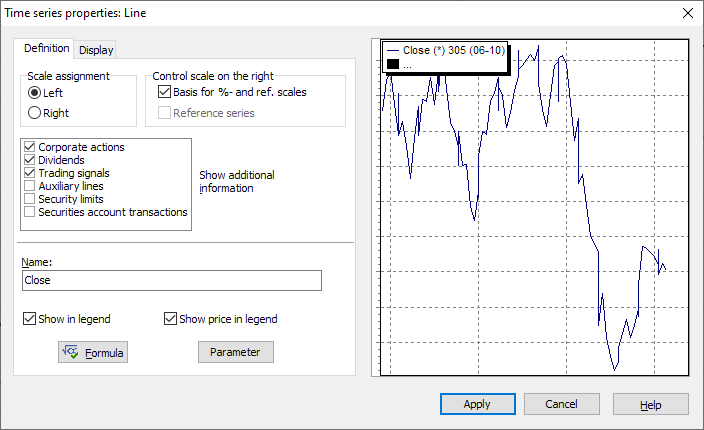Click the Name input field

tap(171, 281)
